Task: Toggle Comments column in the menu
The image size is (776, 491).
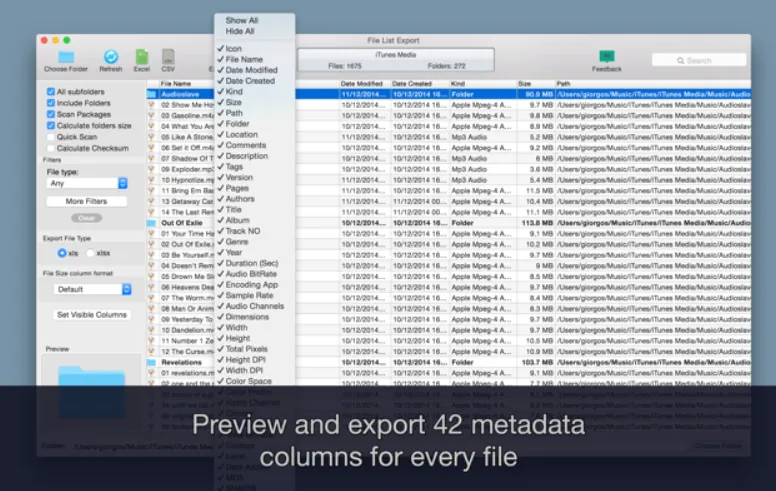Action: click(255, 145)
